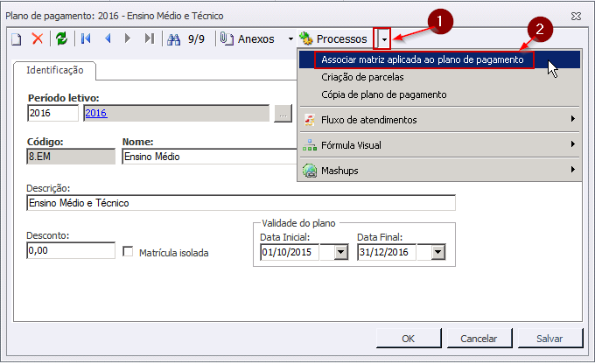The image size is (595, 364).
Task: Expand the Processos dropdown arrow
Action: pyautogui.click(x=383, y=38)
